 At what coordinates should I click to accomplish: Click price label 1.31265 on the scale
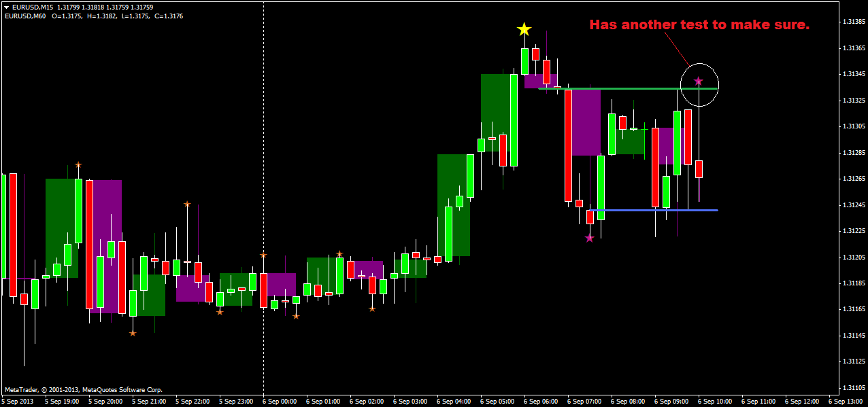[x=853, y=179]
